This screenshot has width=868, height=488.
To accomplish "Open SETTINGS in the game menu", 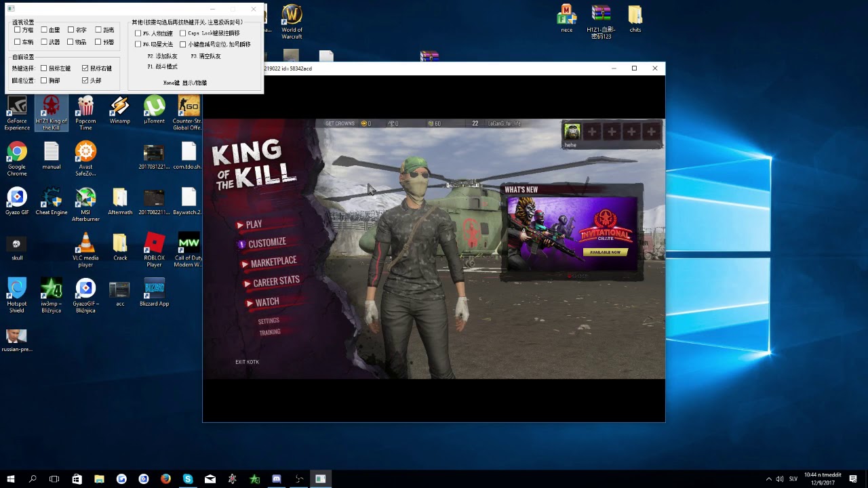I will pos(269,321).
